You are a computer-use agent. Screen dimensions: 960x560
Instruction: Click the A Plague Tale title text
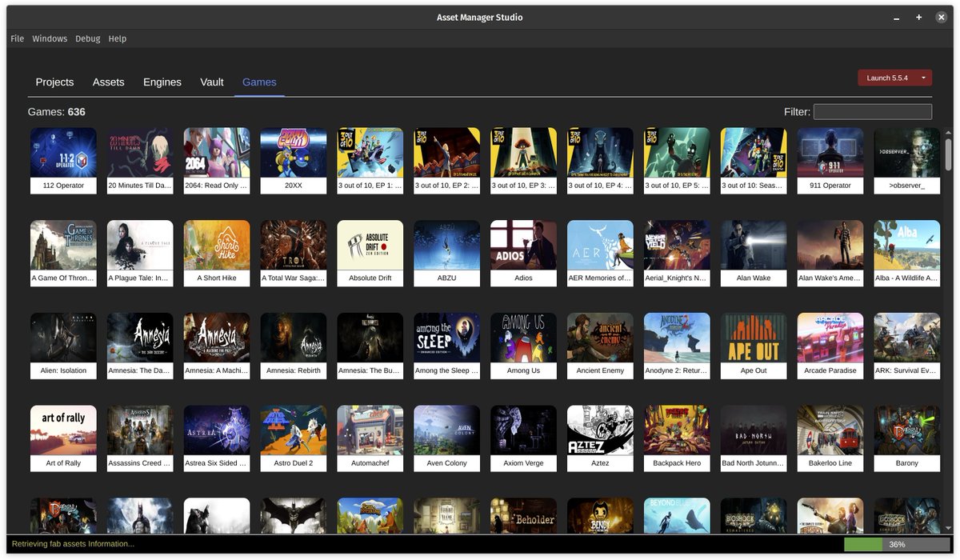tap(140, 278)
